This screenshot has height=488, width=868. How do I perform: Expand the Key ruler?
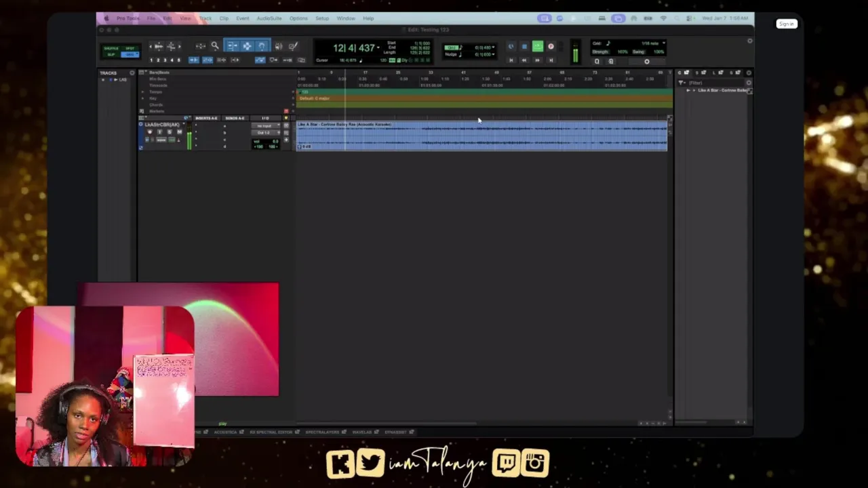tap(142, 98)
